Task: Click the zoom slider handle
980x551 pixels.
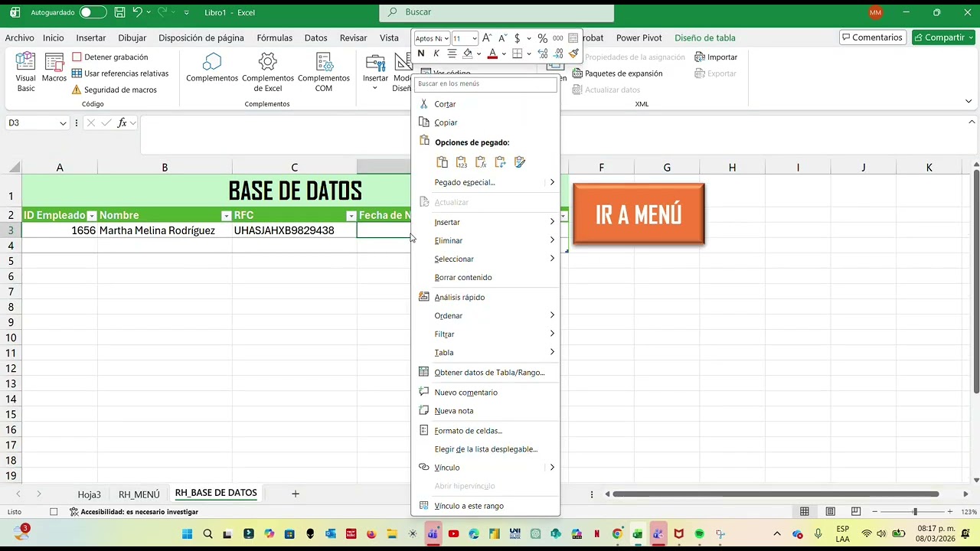Action: click(915, 511)
